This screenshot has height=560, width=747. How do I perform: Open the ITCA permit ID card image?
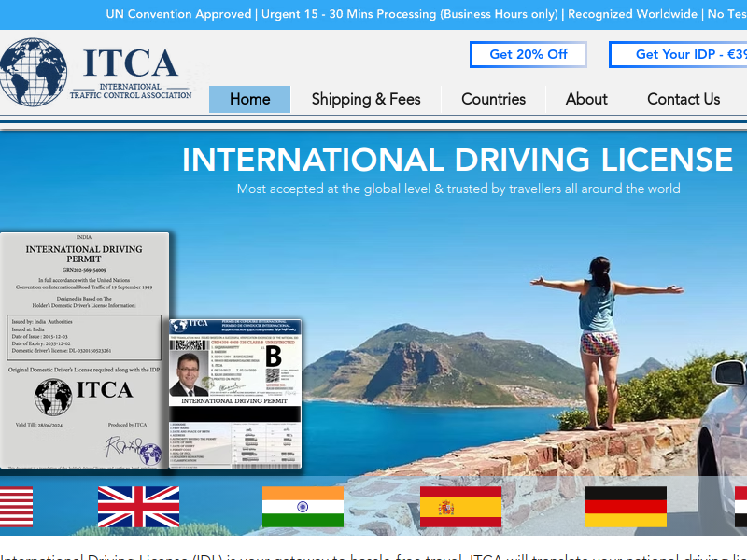pyautogui.click(x=235, y=394)
